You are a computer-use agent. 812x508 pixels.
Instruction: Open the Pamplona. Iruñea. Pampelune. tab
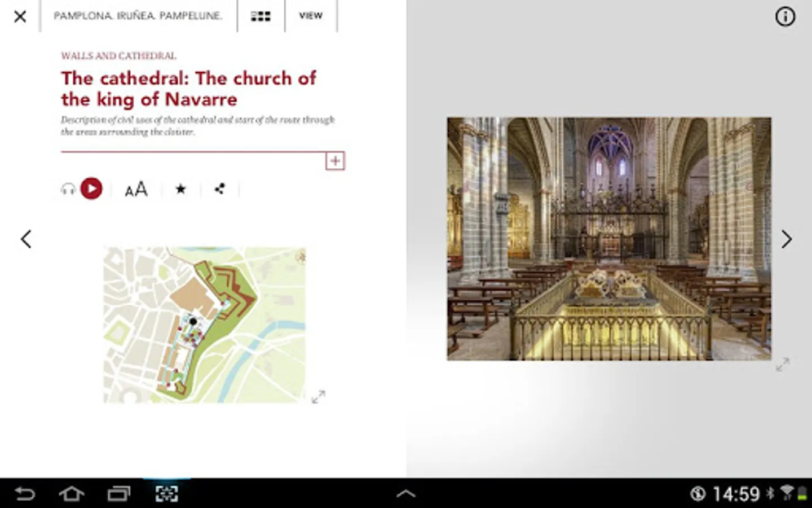138,16
